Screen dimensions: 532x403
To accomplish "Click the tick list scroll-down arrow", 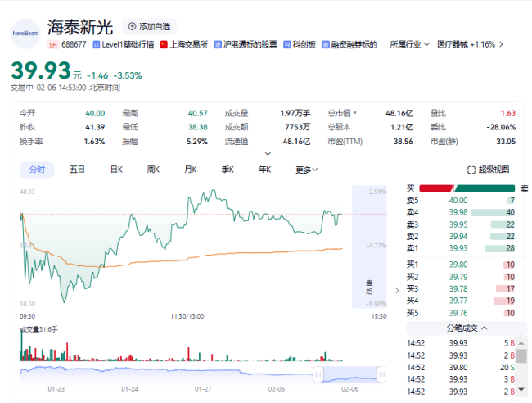I will click(521, 389).
